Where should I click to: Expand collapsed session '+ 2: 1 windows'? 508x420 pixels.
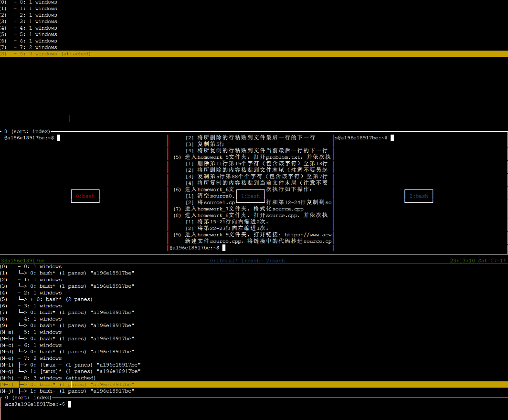(x=15, y=15)
